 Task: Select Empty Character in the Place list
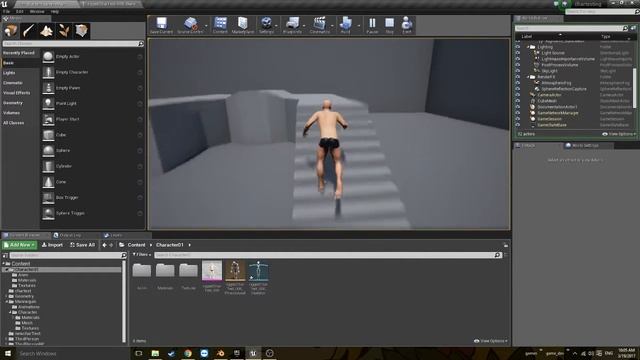pos(93,72)
